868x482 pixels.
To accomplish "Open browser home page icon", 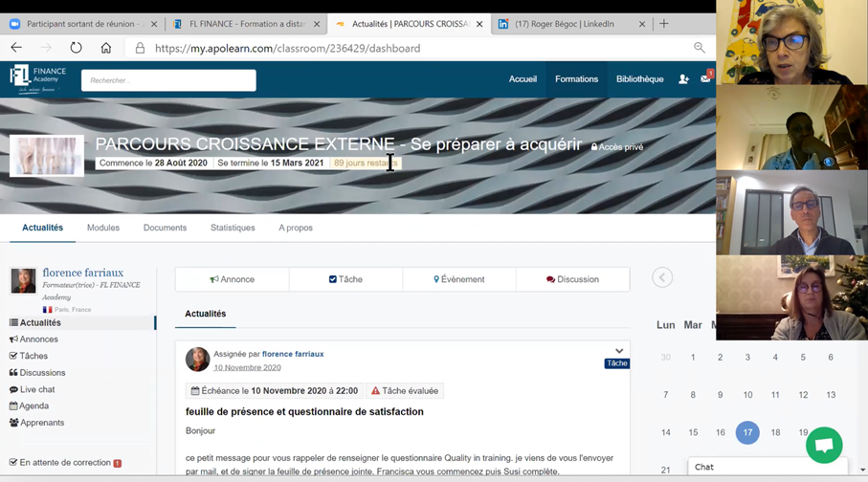I will tap(105, 48).
